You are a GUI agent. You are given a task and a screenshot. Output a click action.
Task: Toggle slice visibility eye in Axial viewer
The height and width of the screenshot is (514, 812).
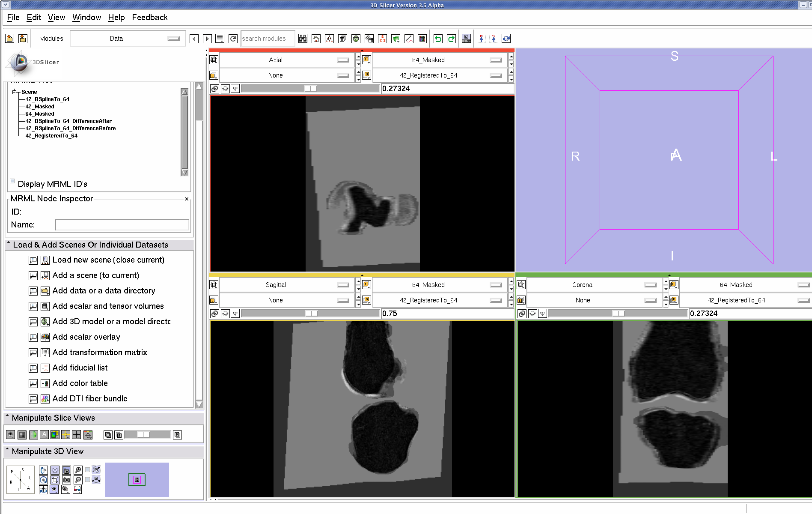[x=225, y=89]
